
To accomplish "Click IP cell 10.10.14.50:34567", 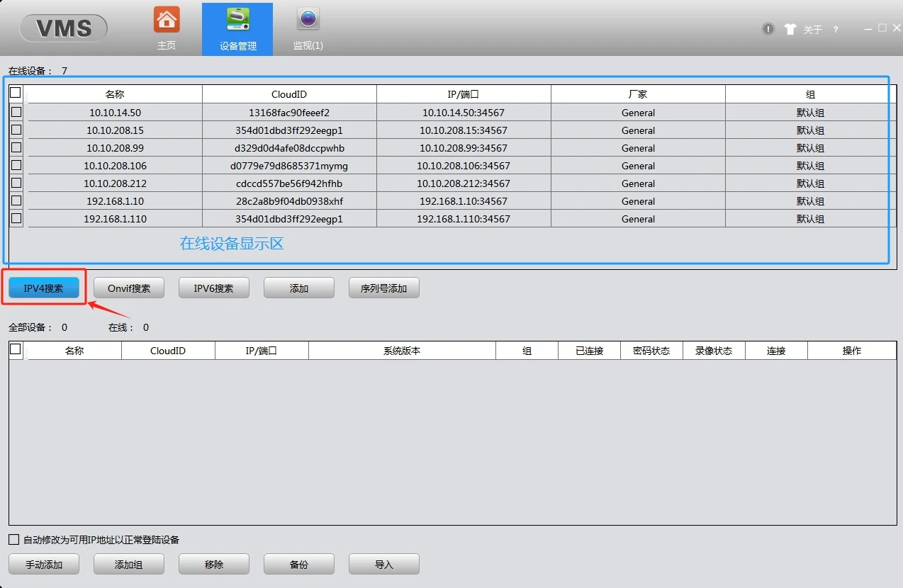I will pyautogui.click(x=464, y=113).
